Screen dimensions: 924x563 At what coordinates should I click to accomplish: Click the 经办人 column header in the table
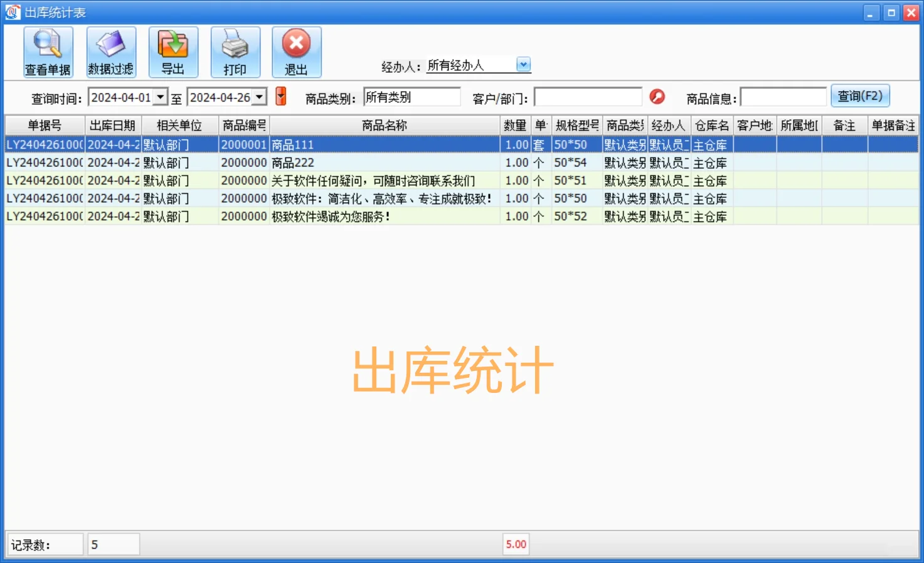coord(669,126)
